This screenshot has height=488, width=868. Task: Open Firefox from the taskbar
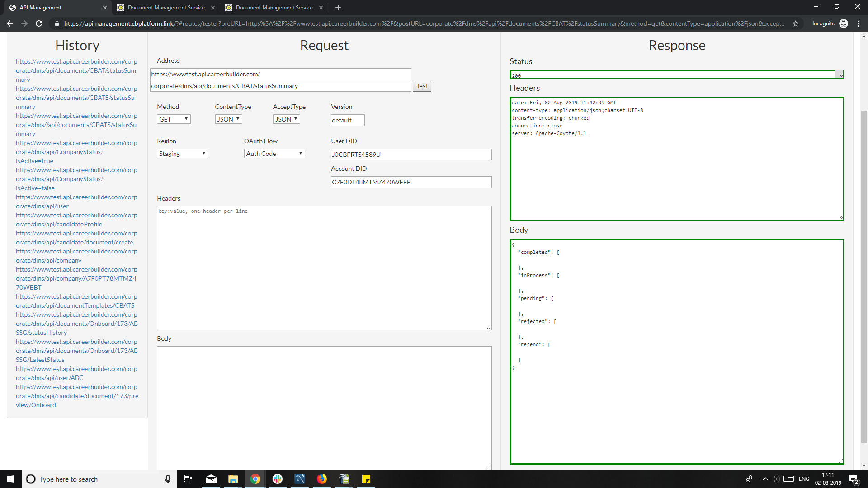tap(322, 479)
